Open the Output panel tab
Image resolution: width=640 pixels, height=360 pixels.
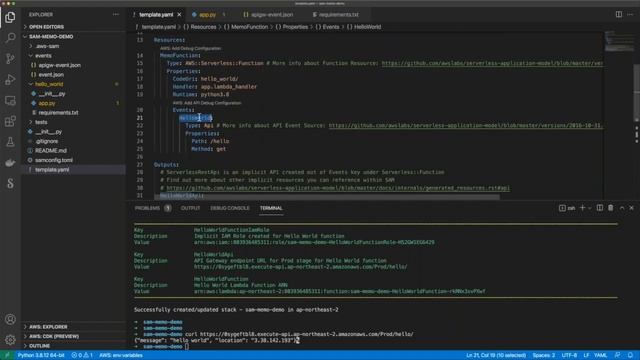pos(190,208)
